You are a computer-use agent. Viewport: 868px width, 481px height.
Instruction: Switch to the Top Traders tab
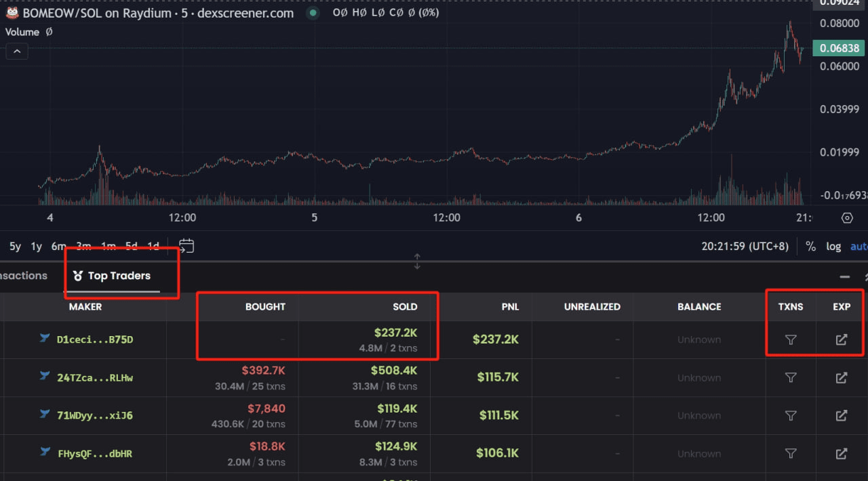112,276
